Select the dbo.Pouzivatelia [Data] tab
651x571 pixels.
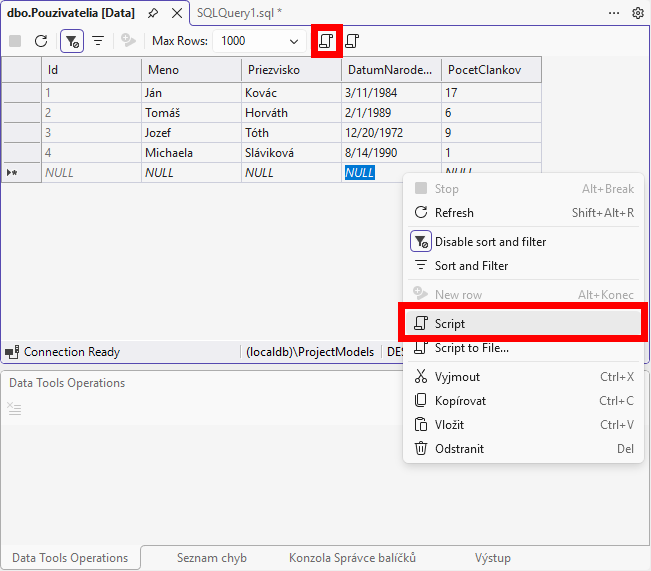click(71, 13)
